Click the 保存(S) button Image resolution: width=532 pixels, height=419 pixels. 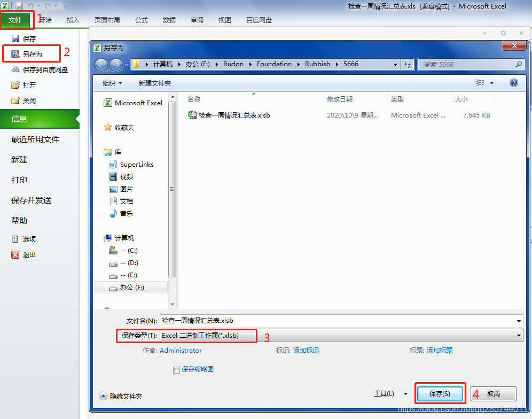(440, 394)
